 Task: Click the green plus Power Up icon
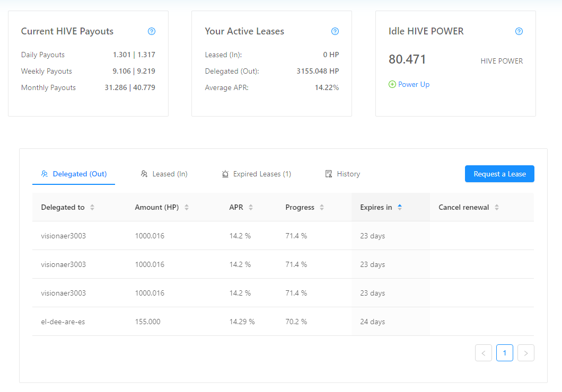392,84
